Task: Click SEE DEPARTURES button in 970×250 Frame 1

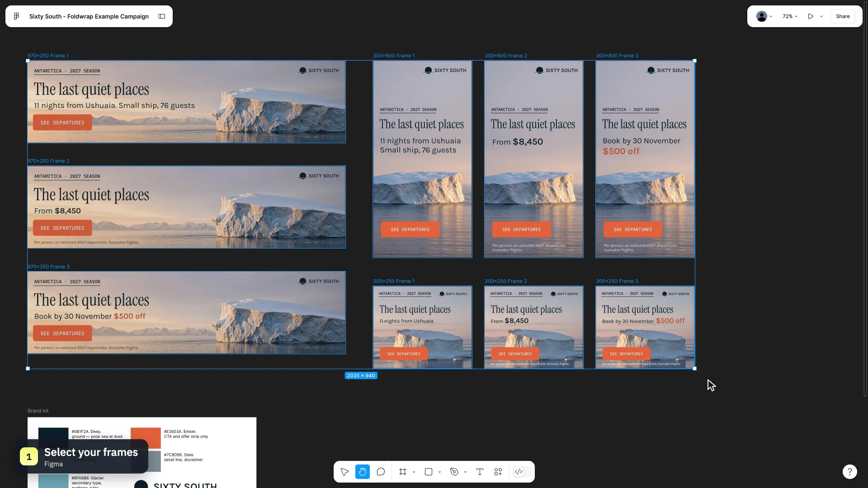Action: (x=62, y=122)
